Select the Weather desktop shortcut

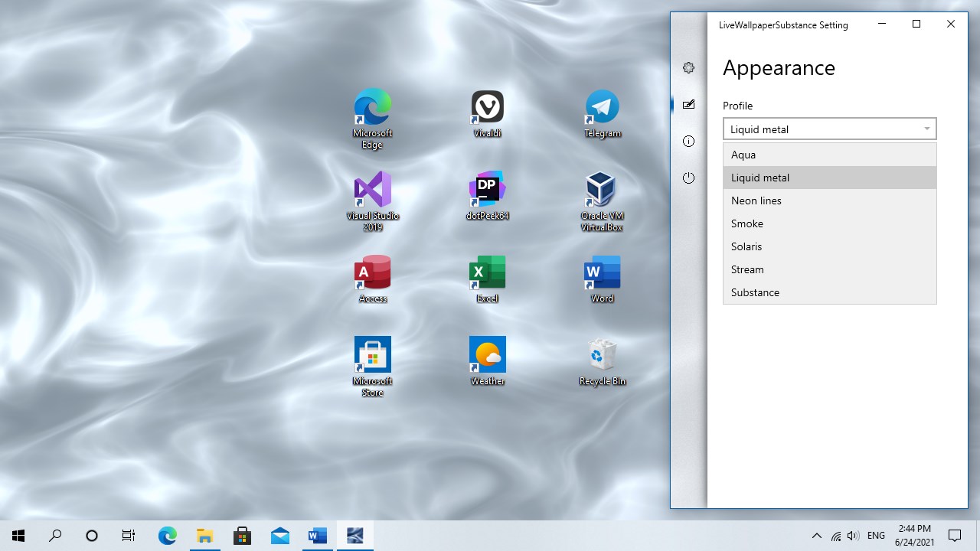(488, 361)
